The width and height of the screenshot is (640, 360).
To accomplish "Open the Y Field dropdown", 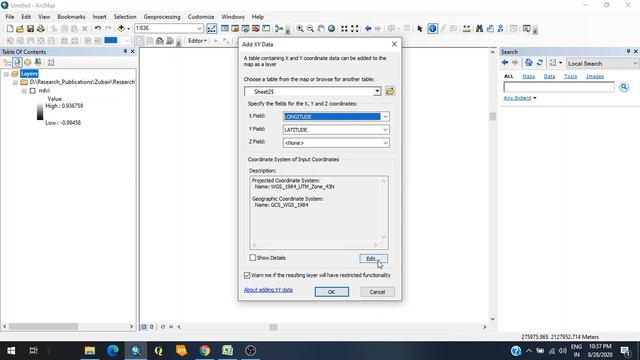I will pyautogui.click(x=385, y=130).
